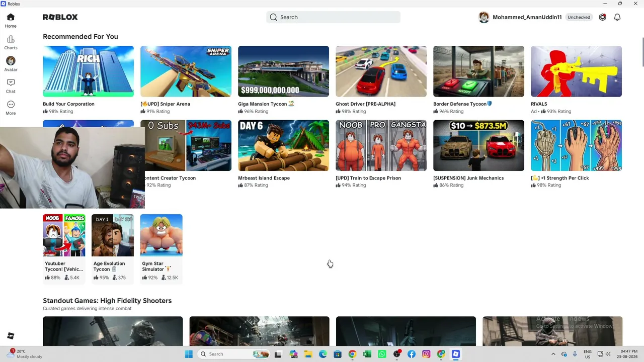Open the More menu in sidebar

click(x=11, y=108)
